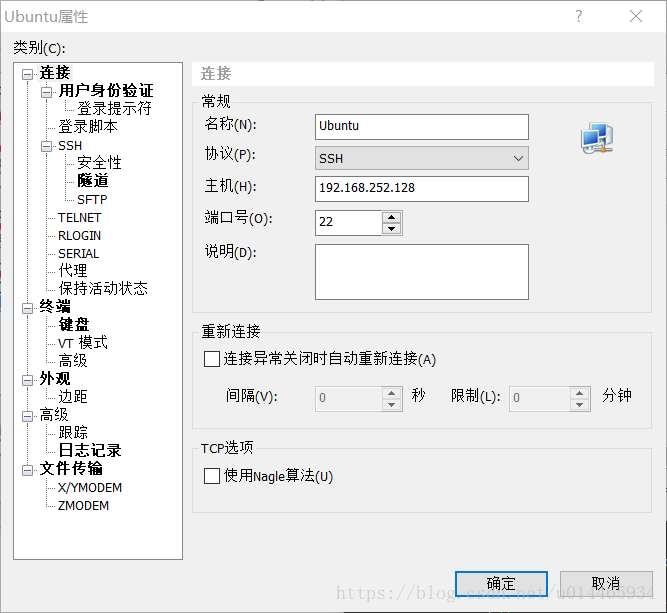This screenshot has height=613, width=667.
Task: Select RLOGIN in the tree
Action: pos(80,236)
